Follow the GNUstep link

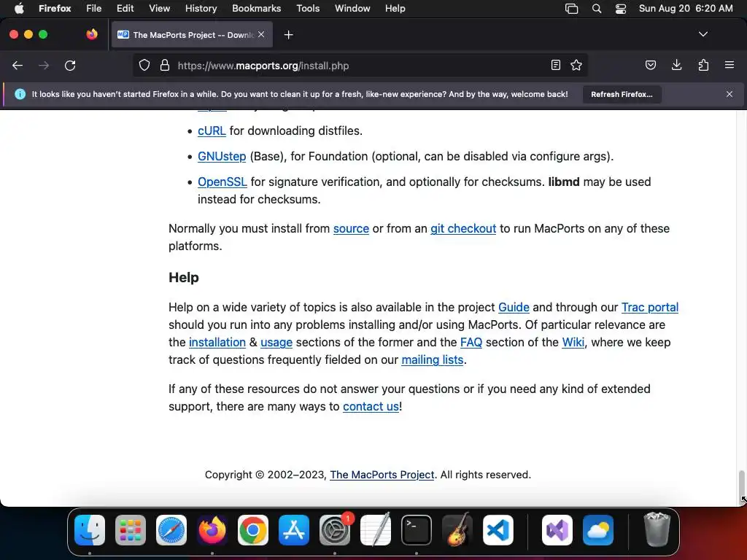[x=222, y=157]
